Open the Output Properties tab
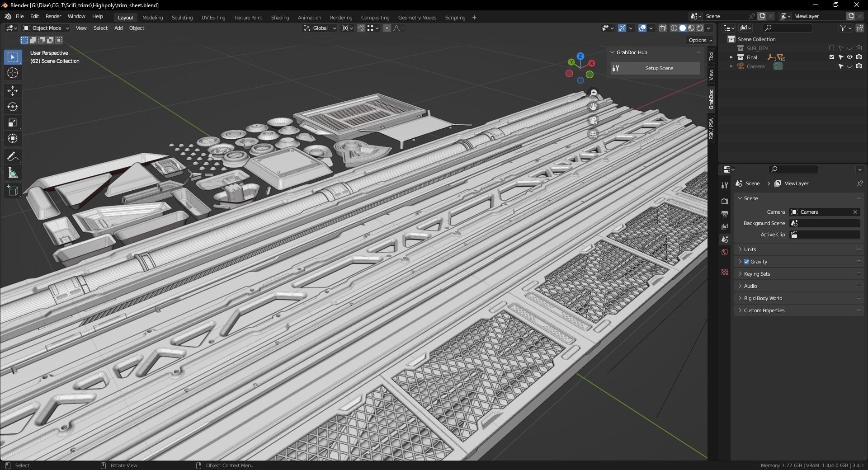Screen dimensions: 868x470 (725, 214)
